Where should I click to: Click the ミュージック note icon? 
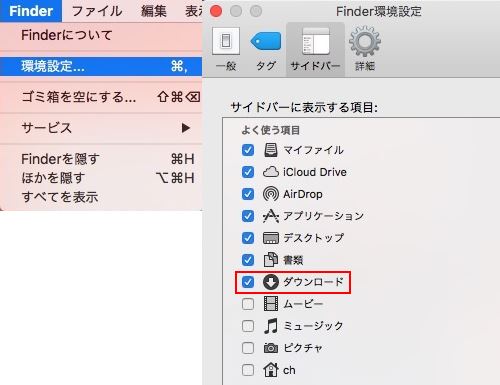coord(271,326)
